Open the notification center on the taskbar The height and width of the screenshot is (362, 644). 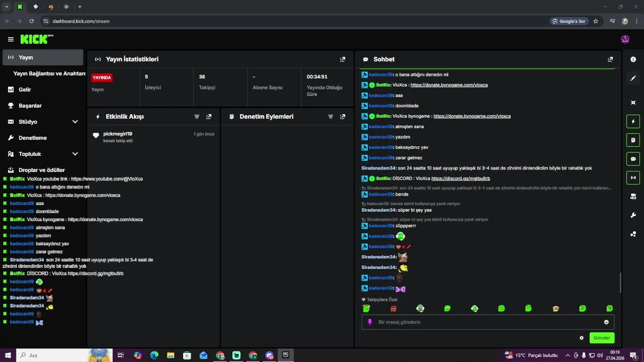pos(633,355)
